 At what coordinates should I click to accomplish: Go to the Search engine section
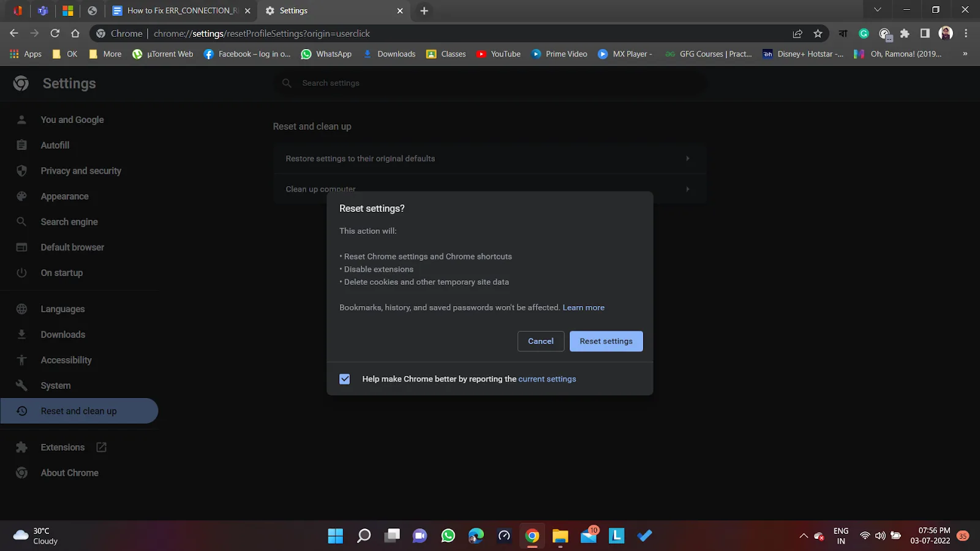coord(69,222)
